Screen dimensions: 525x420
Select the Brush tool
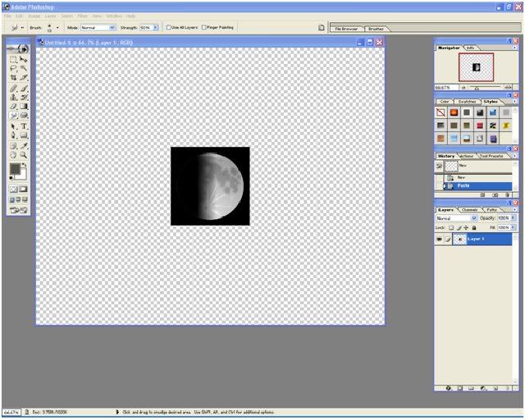coord(24,89)
